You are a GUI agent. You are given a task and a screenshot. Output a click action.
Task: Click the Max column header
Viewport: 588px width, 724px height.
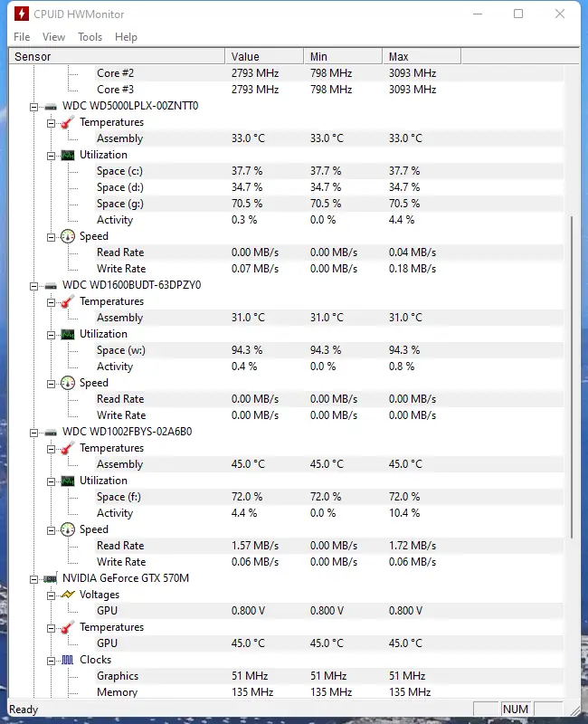pos(421,56)
